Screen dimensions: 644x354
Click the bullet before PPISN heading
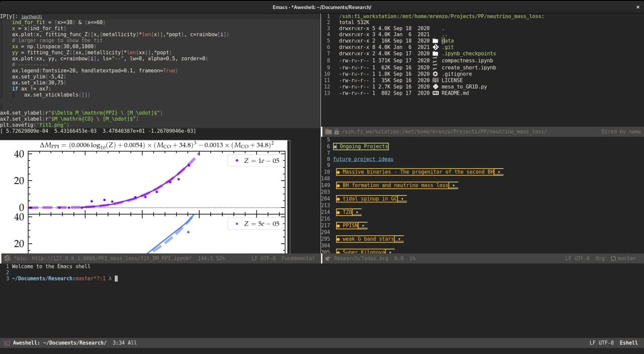click(338, 226)
